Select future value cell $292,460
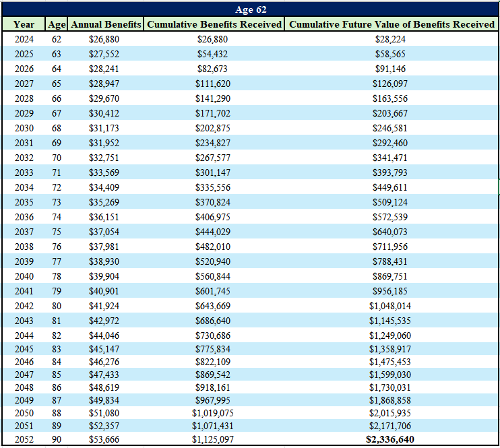This screenshot has height=448, width=500. point(390,143)
